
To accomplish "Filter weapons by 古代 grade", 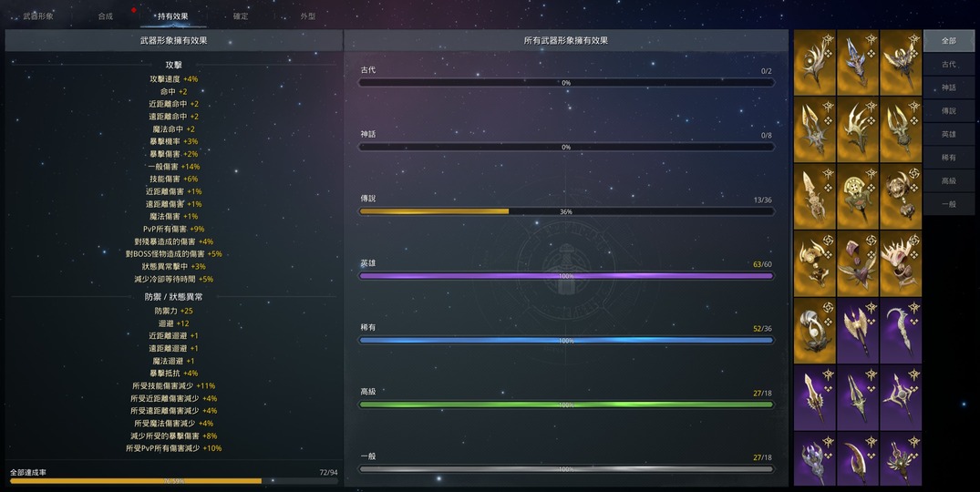I will (x=949, y=65).
